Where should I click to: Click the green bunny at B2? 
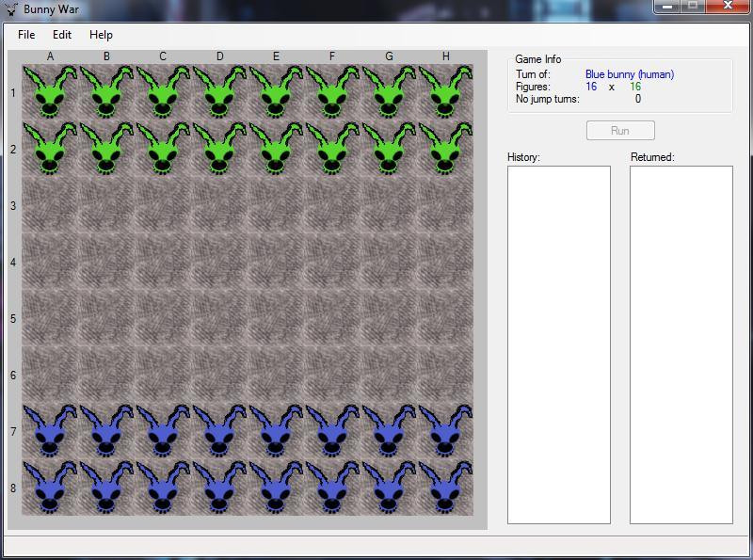click(106, 149)
